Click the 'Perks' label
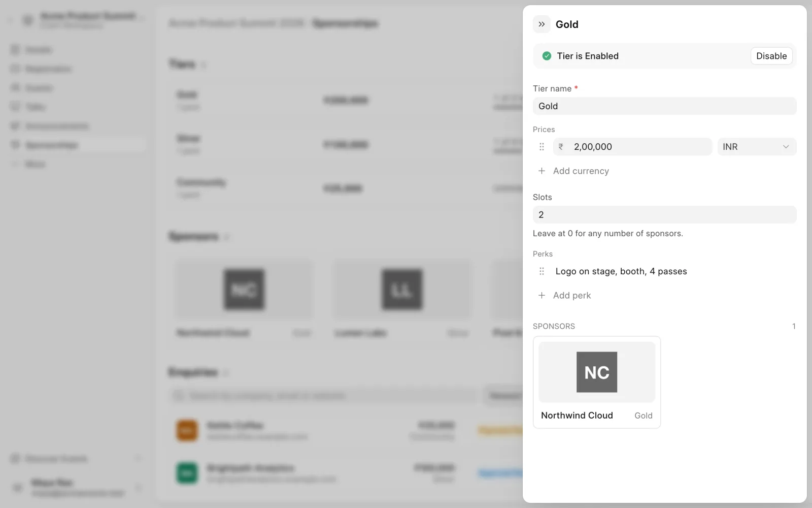 tap(543, 254)
